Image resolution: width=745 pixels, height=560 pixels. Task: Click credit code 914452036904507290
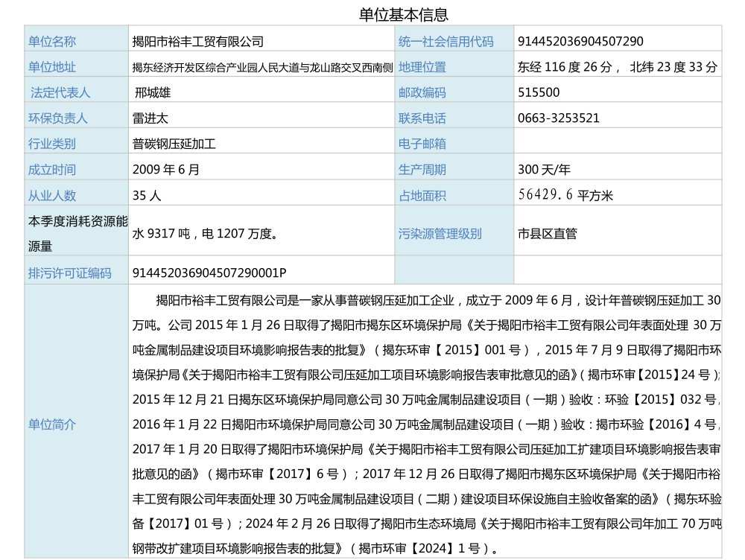click(x=580, y=41)
